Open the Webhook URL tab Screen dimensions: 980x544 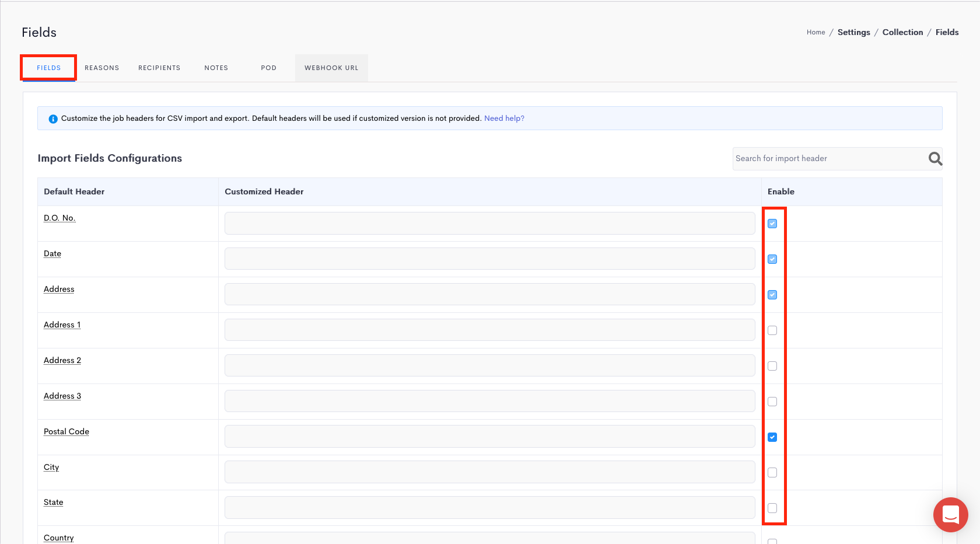pyautogui.click(x=331, y=68)
